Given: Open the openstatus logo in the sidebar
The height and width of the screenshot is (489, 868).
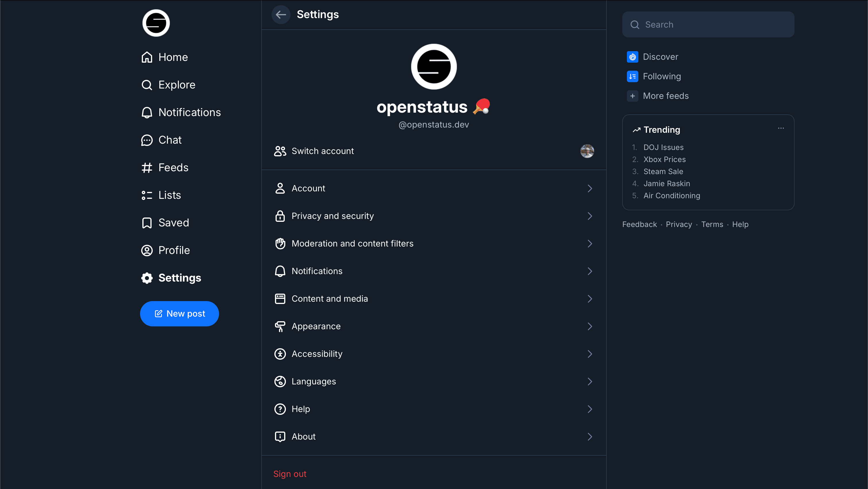Looking at the screenshot, I should point(156,23).
